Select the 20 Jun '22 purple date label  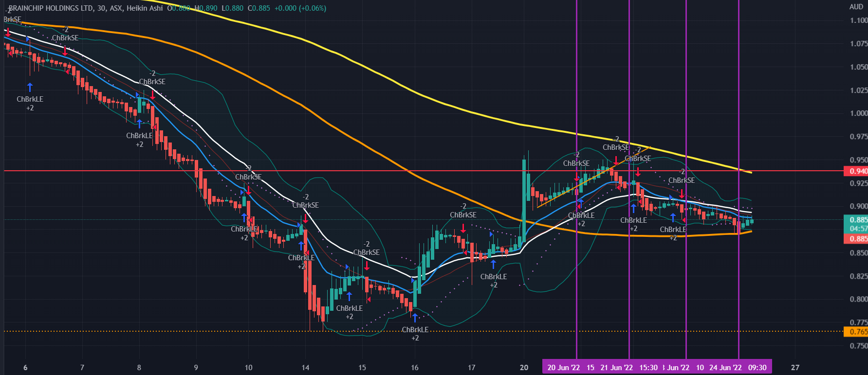(x=563, y=367)
